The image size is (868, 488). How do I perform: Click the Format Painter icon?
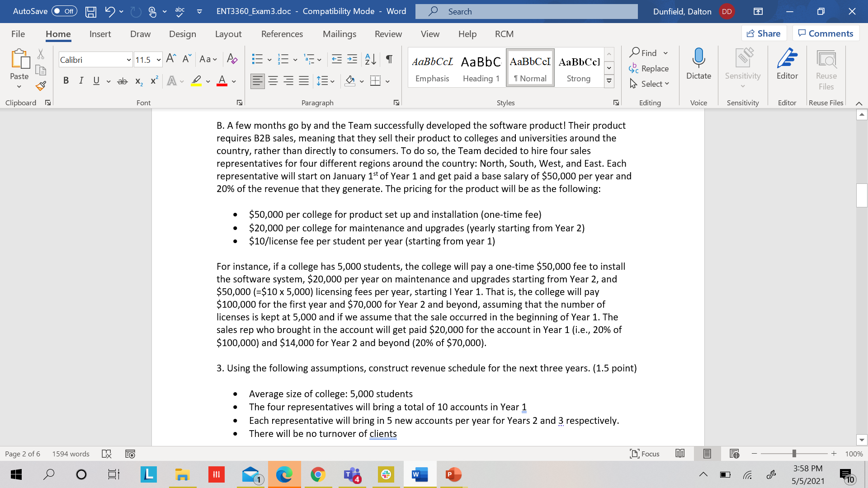(x=40, y=85)
